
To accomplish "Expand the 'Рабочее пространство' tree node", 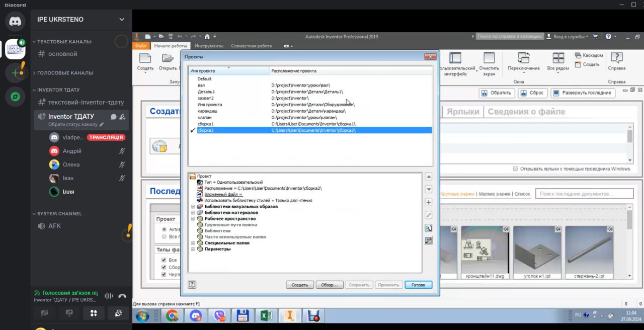I will (193, 219).
